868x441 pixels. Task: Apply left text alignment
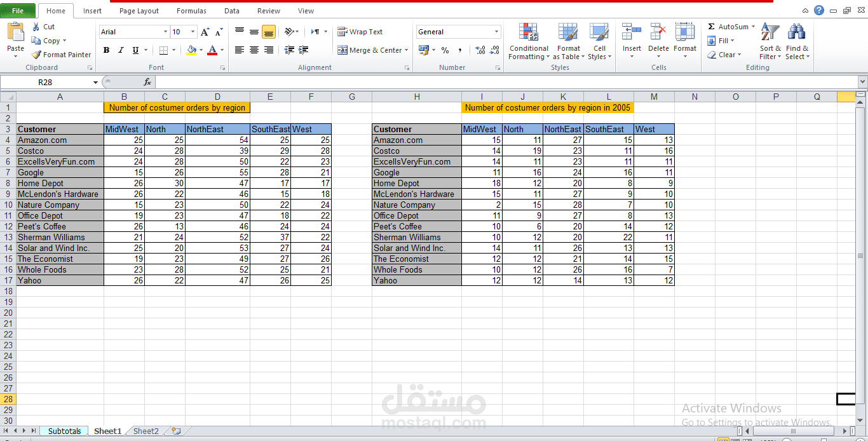point(240,50)
